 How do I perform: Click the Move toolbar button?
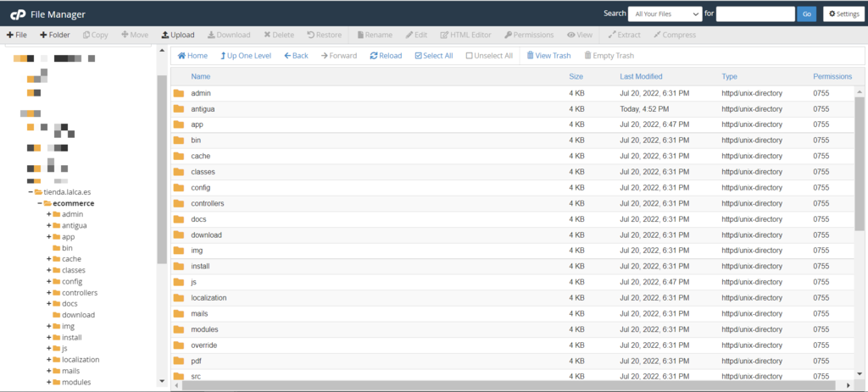tap(135, 35)
